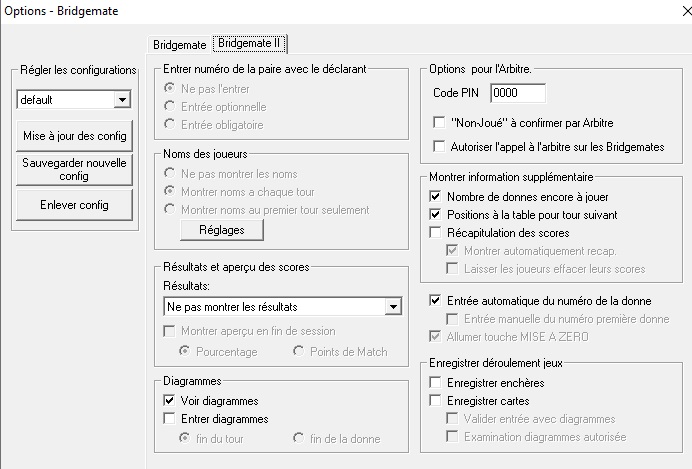Switch to the Bridgemate tab
692x469 pixels.
pyautogui.click(x=180, y=45)
